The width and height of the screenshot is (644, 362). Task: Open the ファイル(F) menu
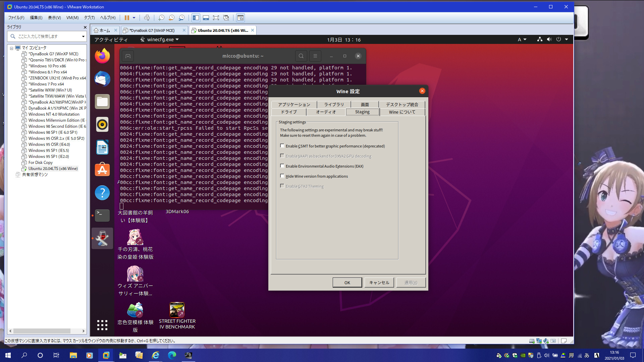[16, 18]
